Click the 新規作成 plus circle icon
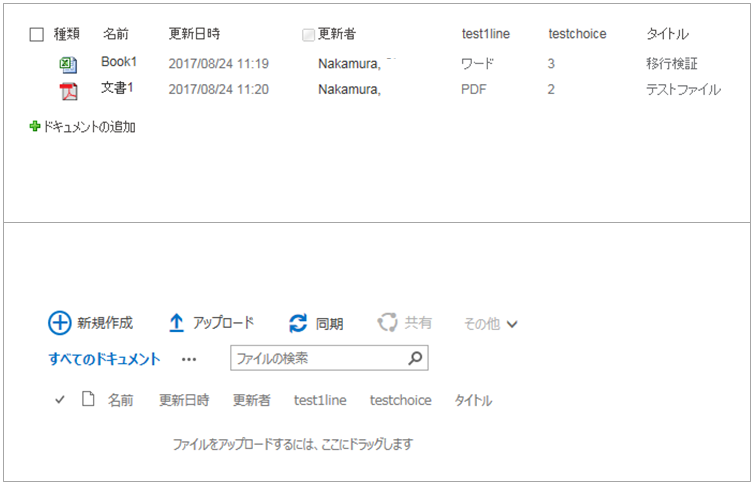This screenshot has height=484, width=754. click(x=60, y=323)
